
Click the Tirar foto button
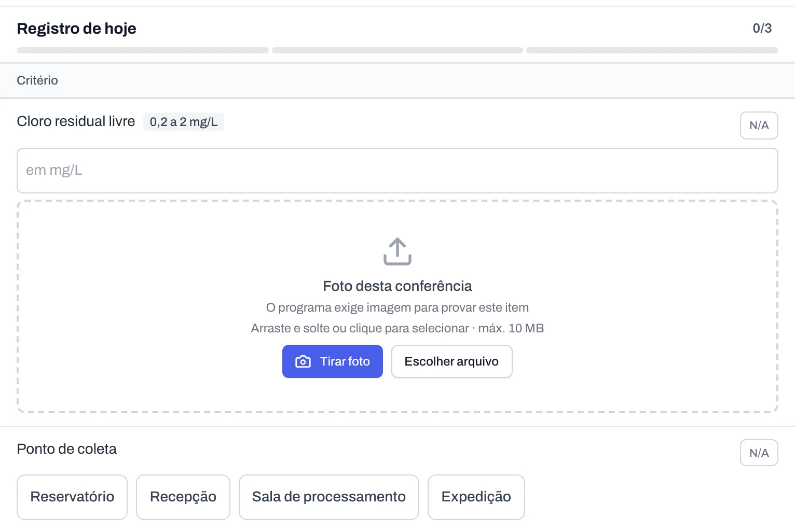tap(333, 361)
